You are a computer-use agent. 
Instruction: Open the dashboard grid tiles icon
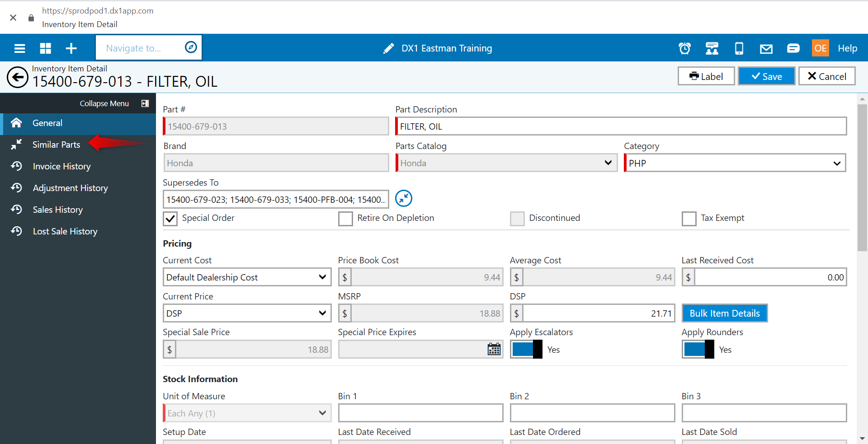tap(46, 48)
